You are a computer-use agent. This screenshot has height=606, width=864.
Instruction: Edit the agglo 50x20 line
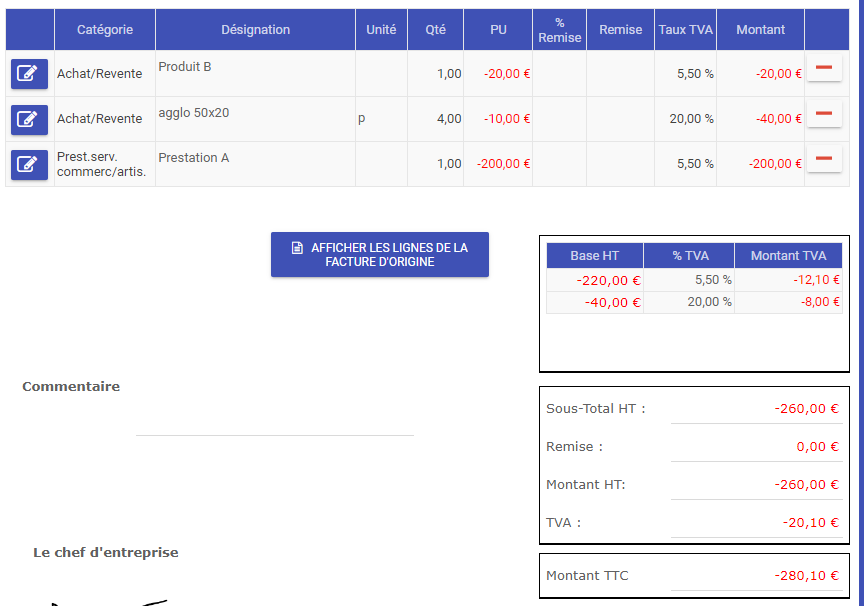tap(29, 119)
